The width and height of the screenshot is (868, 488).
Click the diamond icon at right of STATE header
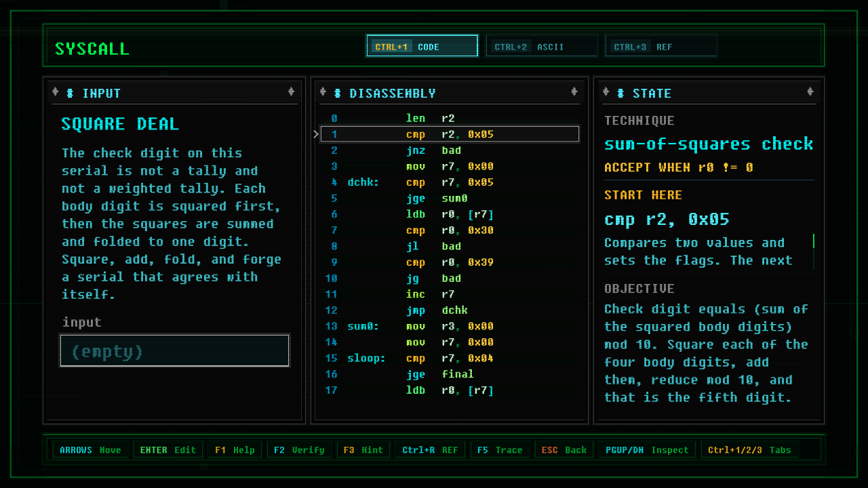[x=810, y=91]
